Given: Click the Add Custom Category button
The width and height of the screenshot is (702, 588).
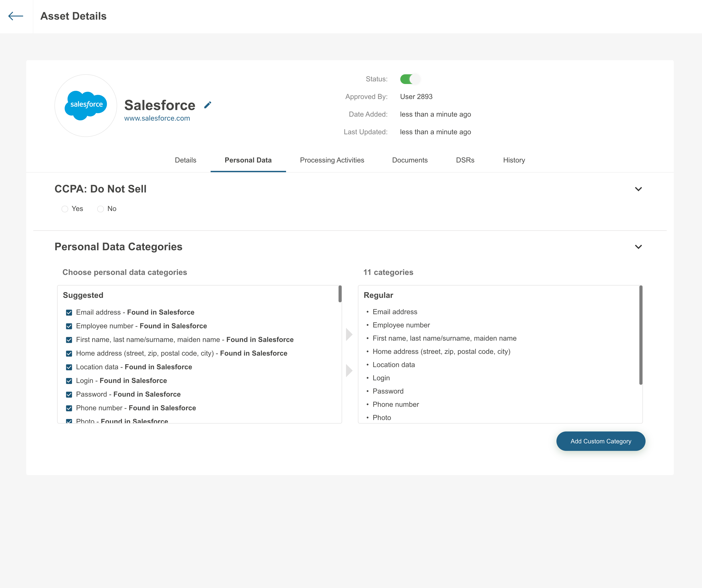Looking at the screenshot, I should [x=601, y=441].
